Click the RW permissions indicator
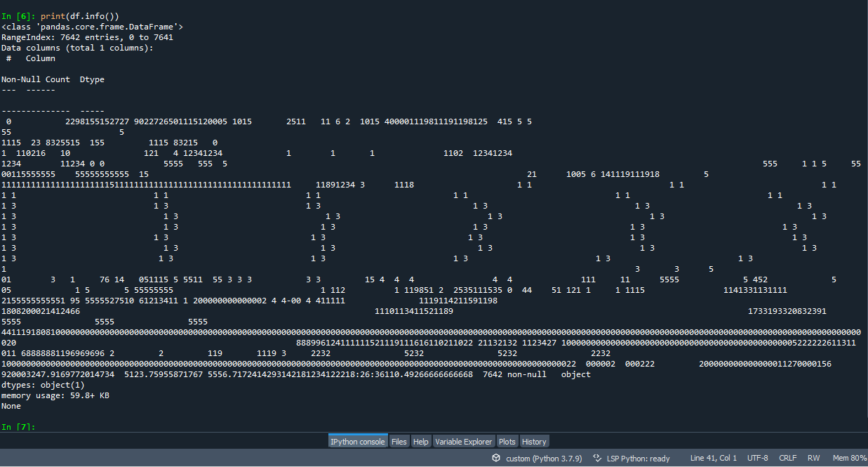Viewport: 868px width, 467px height. pos(813,458)
